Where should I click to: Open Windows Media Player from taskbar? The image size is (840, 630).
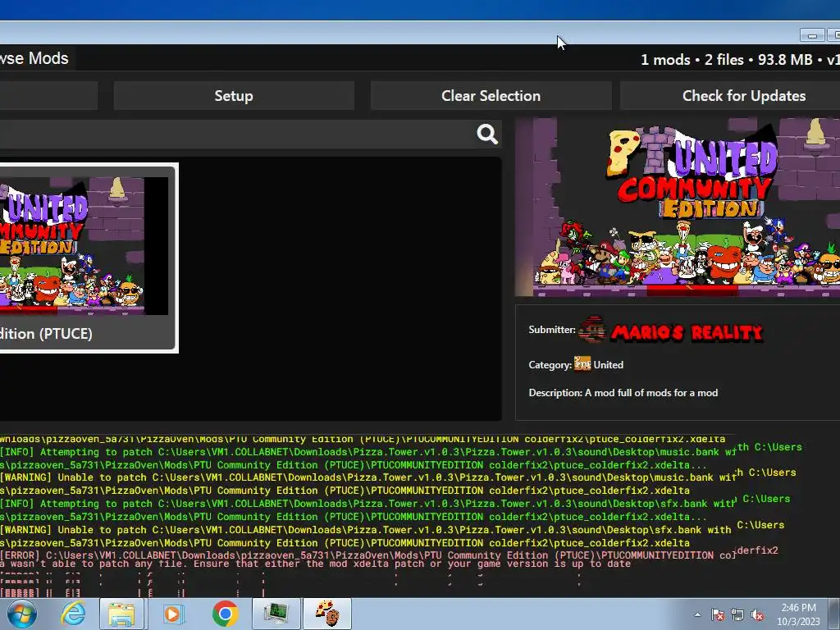pos(172,614)
